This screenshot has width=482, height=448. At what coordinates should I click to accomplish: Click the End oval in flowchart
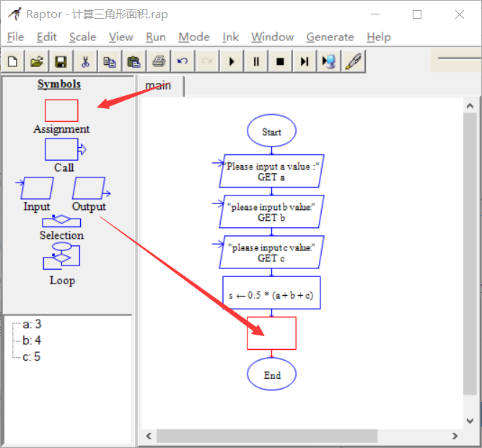point(271,374)
